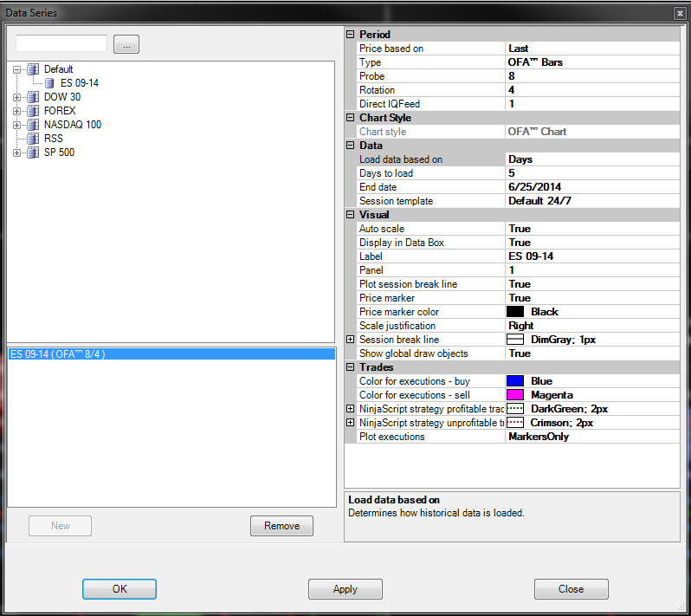The height and width of the screenshot is (616, 691).
Task: Close the Data Series window with X
Action: 680,14
